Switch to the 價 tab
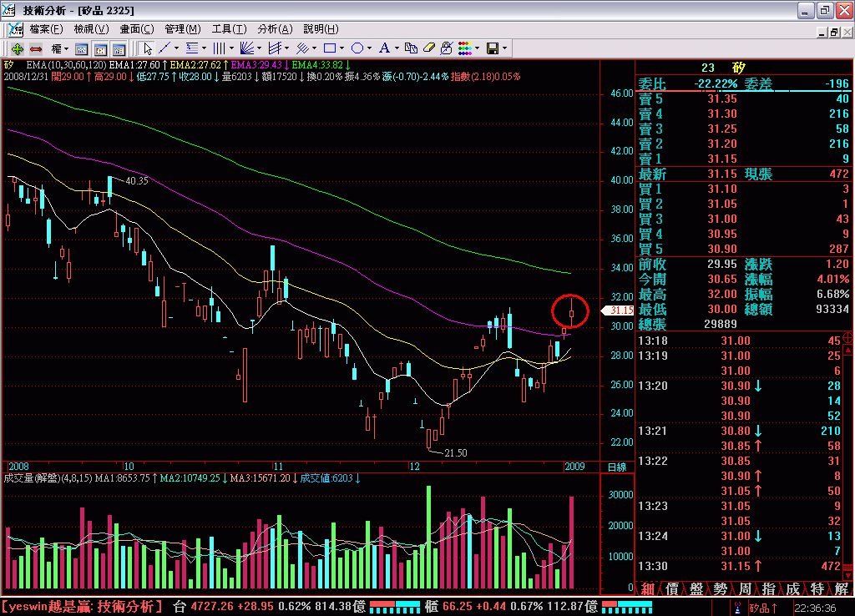 pyautogui.click(x=672, y=588)
